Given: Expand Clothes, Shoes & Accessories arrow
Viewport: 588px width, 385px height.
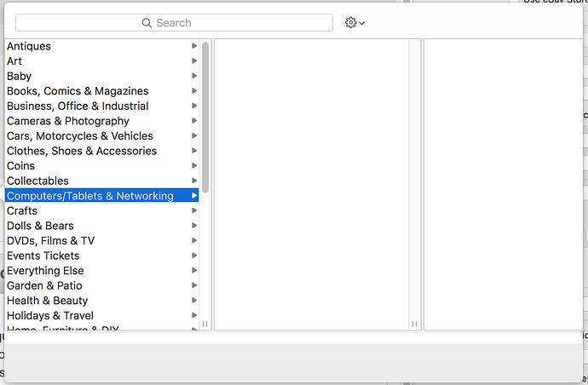Looking at the screenshot, I should (194, 151).
